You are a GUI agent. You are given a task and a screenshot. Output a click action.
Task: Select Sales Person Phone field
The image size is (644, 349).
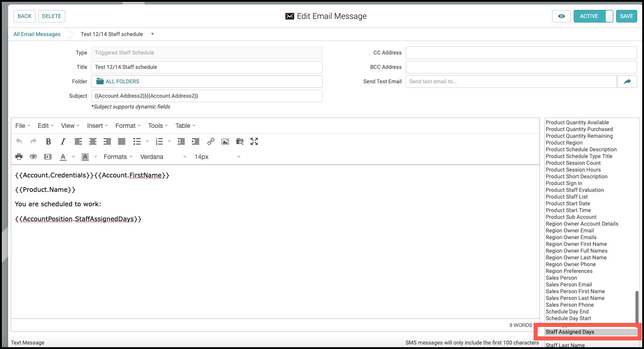pyautogui.click(x=570, y=305)
